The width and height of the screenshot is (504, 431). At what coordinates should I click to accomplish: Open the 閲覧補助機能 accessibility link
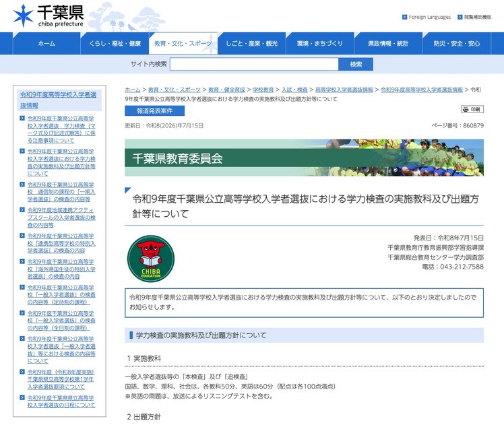click(x=477, y=17)
